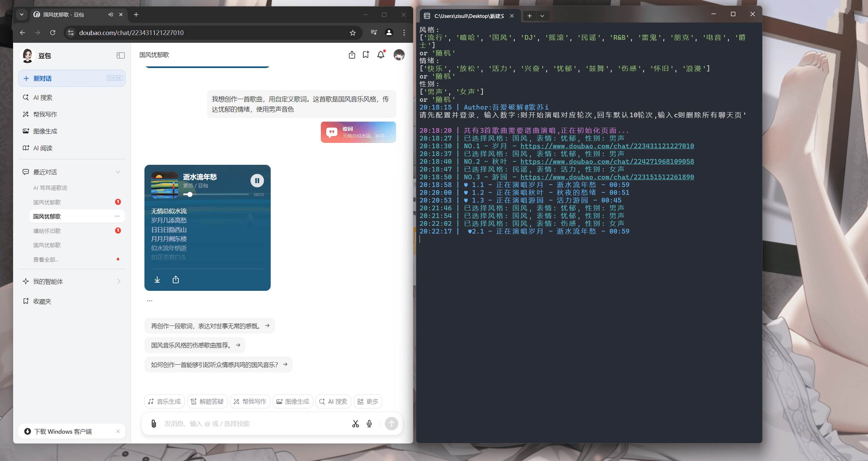Viewport: 868px width, 461px height.
Task: Click the scissors screenshot icon
Action: [x=356, y=424]
